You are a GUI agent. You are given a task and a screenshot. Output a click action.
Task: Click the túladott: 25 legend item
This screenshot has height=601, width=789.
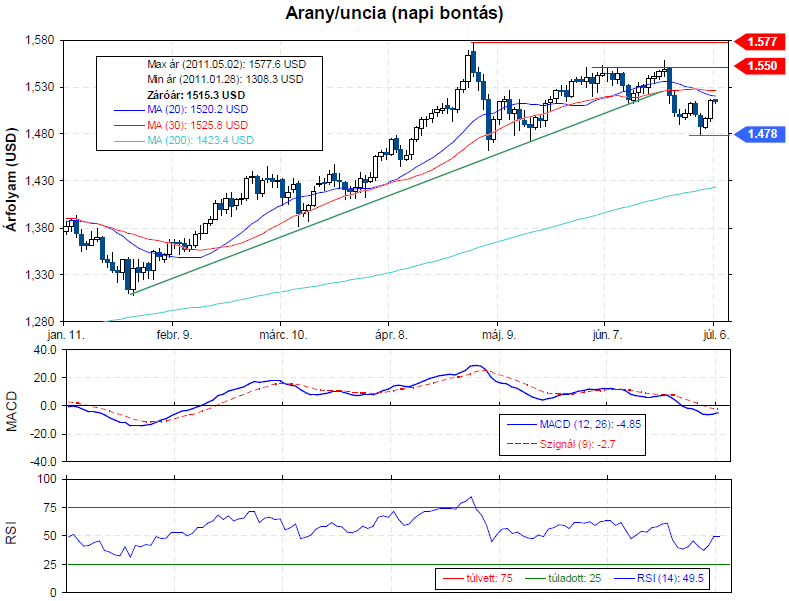(572, 577)
